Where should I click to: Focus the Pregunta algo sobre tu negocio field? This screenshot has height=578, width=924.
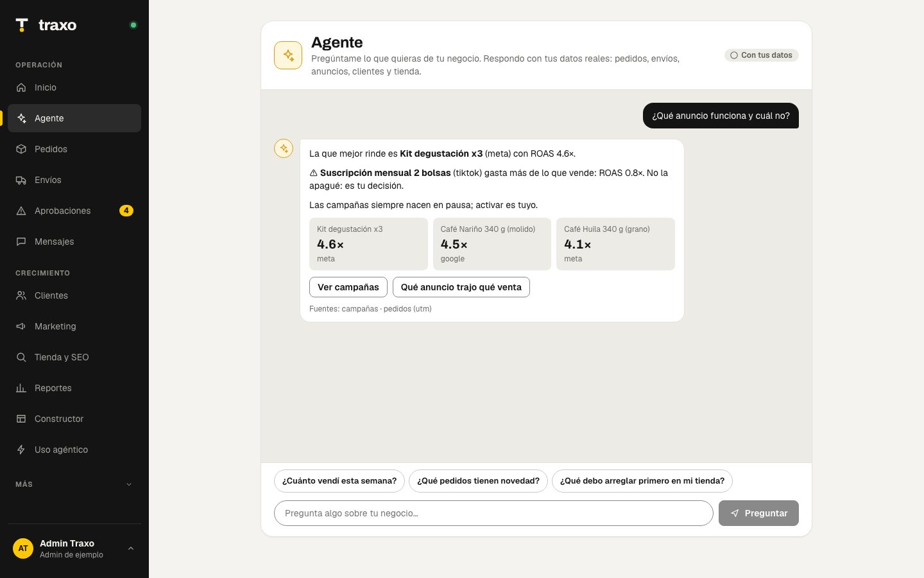tap(493, 513)
